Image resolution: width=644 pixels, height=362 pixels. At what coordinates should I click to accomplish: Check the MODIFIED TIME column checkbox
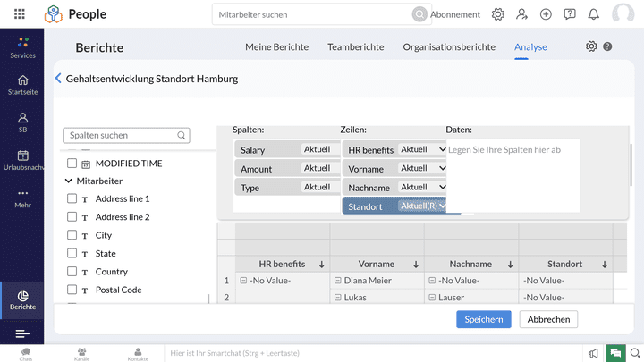click(72, 164)
